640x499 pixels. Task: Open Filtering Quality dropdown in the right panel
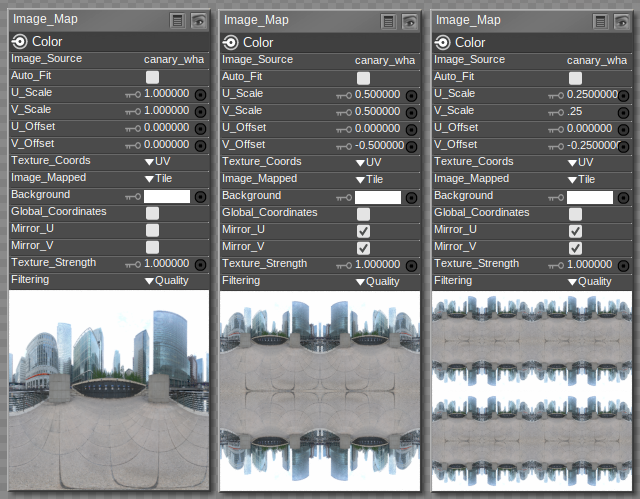[x=589, y=282]
